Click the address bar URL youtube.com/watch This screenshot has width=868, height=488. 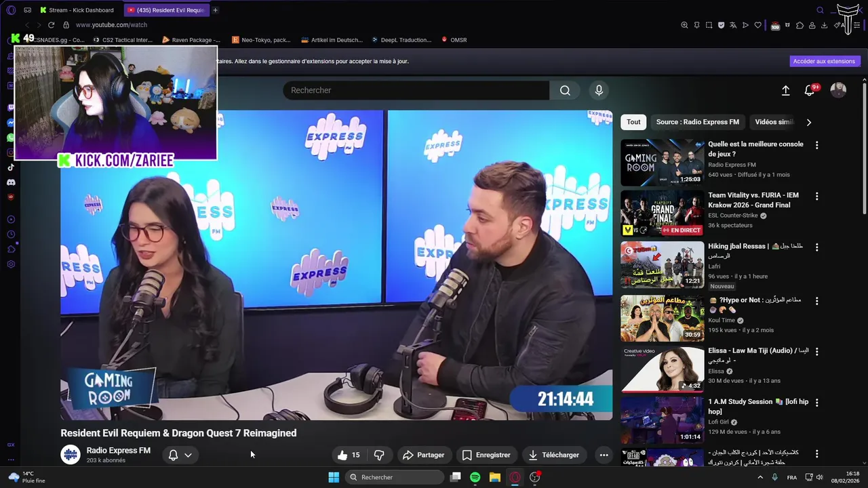tap(111, 25)
